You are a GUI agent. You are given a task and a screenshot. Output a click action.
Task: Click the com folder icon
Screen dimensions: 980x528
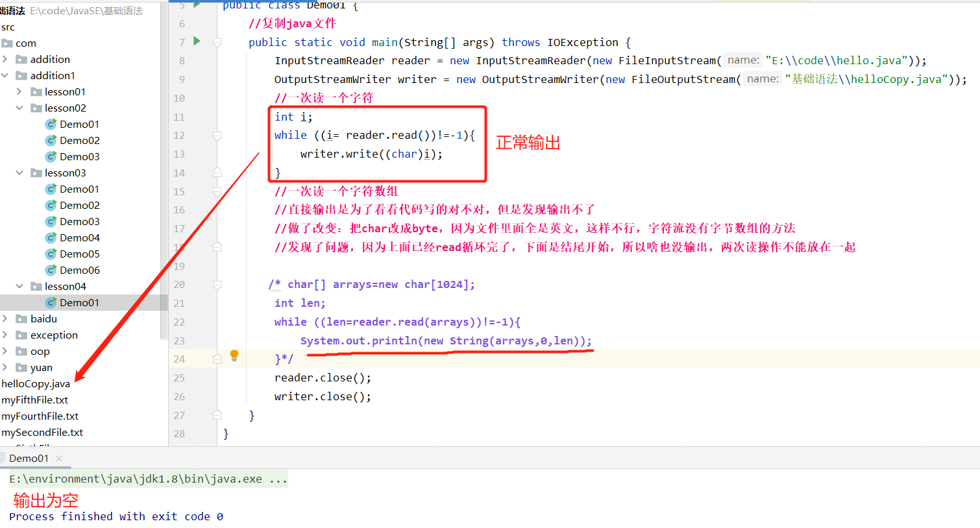point(7,43)
